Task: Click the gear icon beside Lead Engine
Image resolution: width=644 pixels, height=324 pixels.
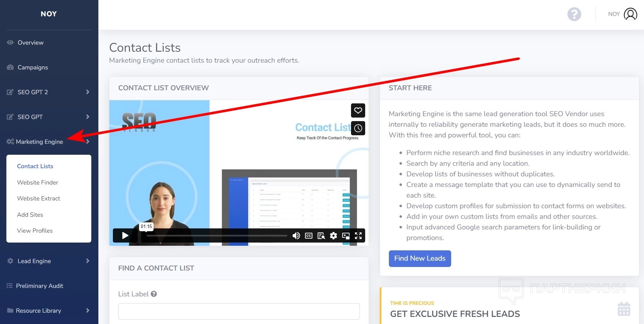Action: pos(10,261)
